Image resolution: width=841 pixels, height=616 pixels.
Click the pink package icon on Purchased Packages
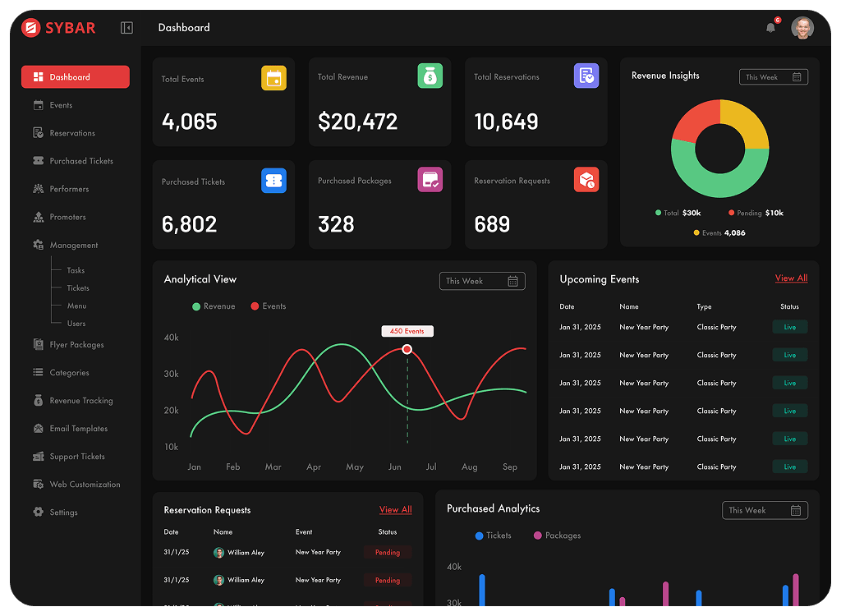[430, 179]
